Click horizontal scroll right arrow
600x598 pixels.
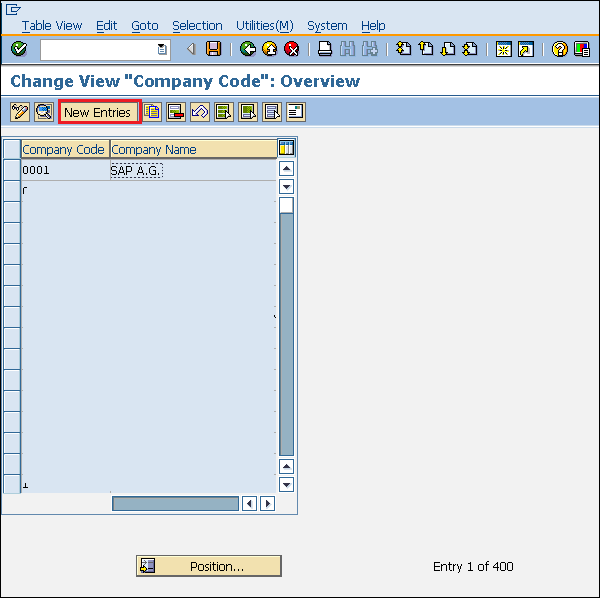[x=267, y=503]
